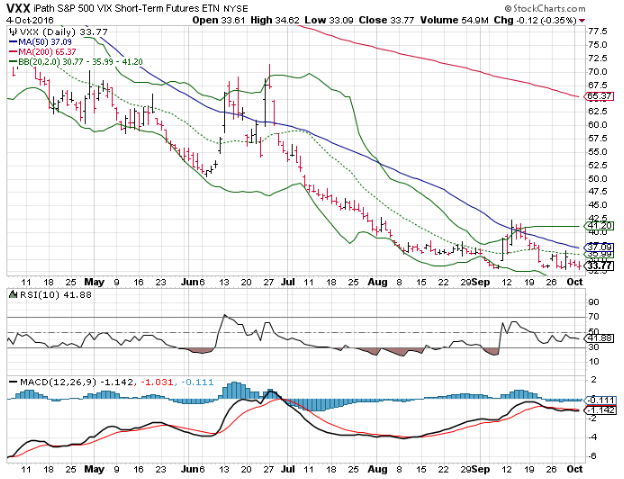This screenshot has width=624, height=479.
Task: Click the 'MA(50) 37.09' legend entry
Action: [x=40, y=42]
